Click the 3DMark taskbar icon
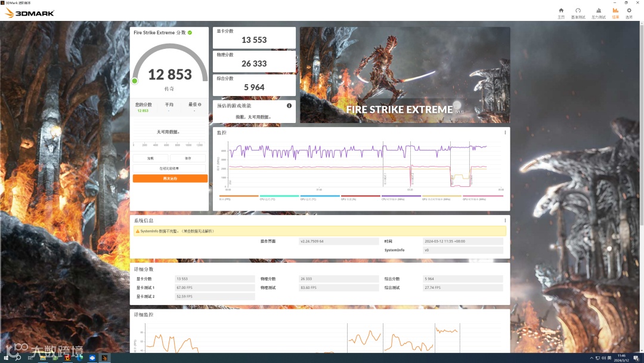644x363 pixels. [x=104, y=358]
